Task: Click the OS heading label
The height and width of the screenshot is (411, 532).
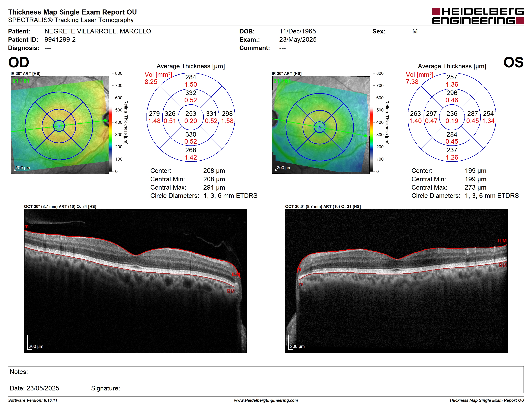Action: coord(513,62)
